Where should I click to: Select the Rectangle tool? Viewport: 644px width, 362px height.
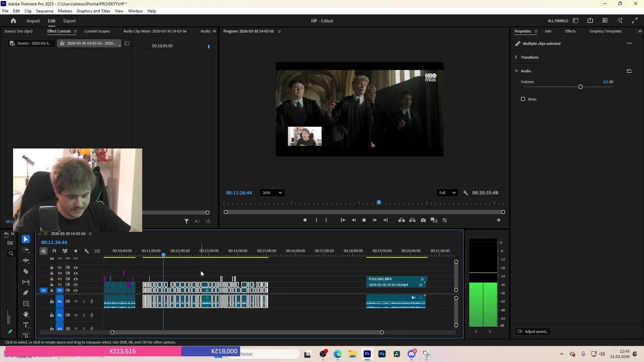tap(26, 304)
